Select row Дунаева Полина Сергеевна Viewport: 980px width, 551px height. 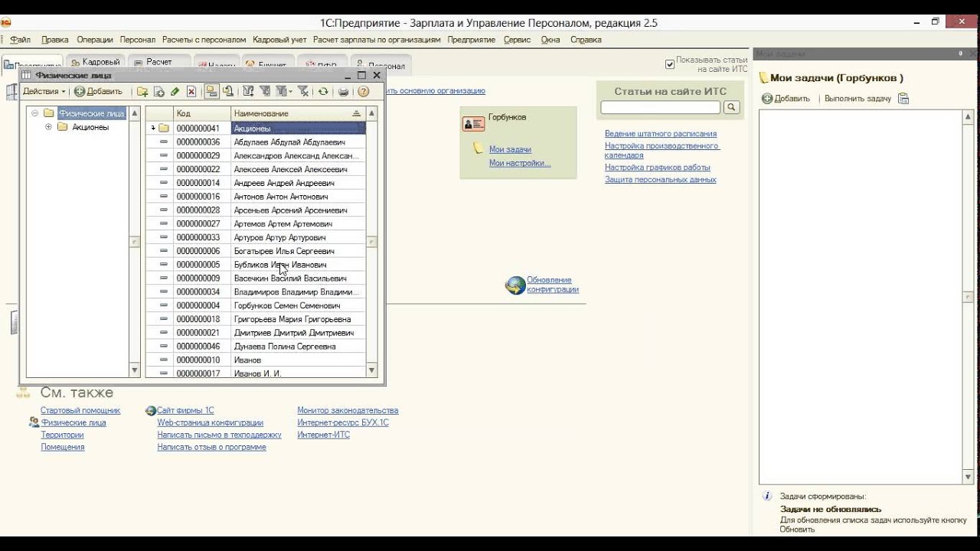(x=256, y=347)
